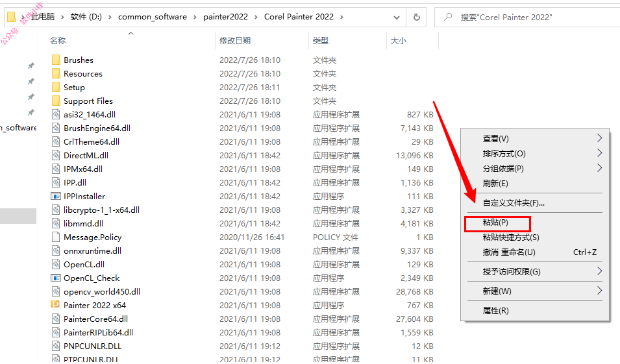The height and width of the screenshot is (364, 620).
Task: Click the first pinned item pin in sidebar
Action: tap(31, 66)
